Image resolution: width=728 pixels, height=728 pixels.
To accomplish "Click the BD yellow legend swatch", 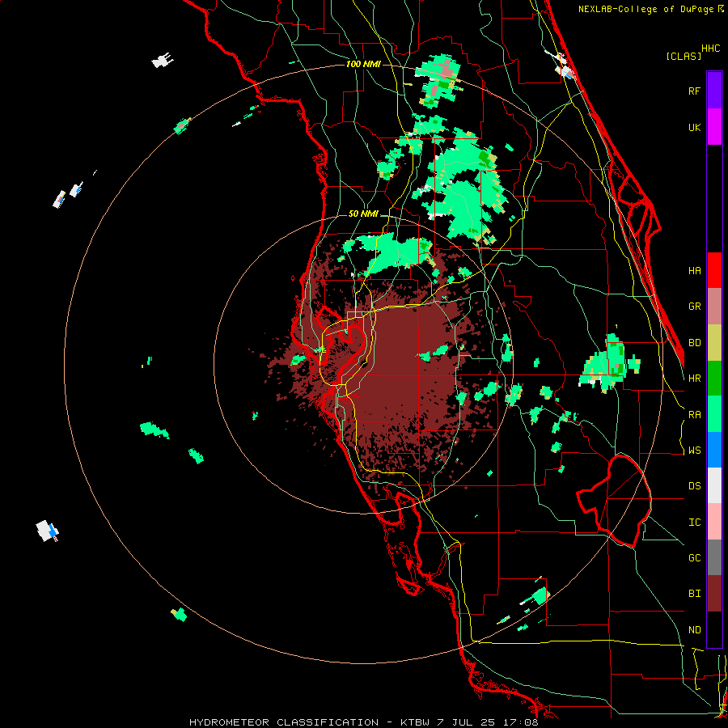I will point(714,342).
